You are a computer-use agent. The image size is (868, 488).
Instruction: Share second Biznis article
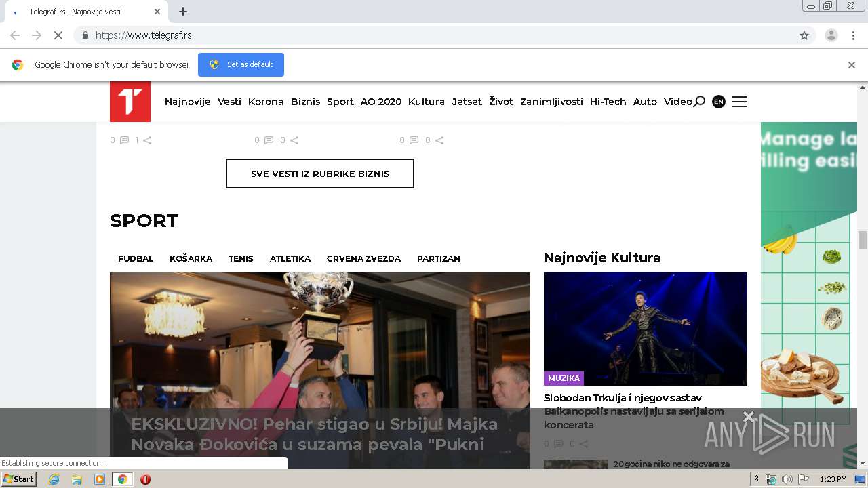[294, 140]
